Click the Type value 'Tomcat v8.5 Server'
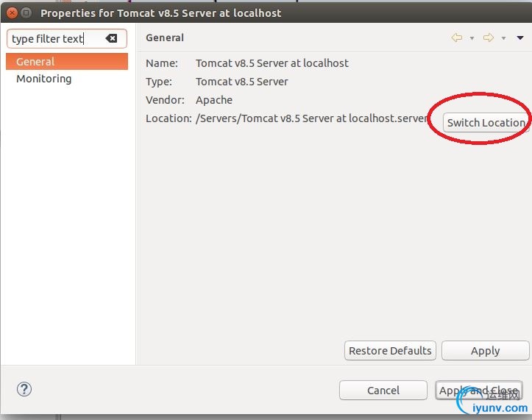 coord(241,82)
